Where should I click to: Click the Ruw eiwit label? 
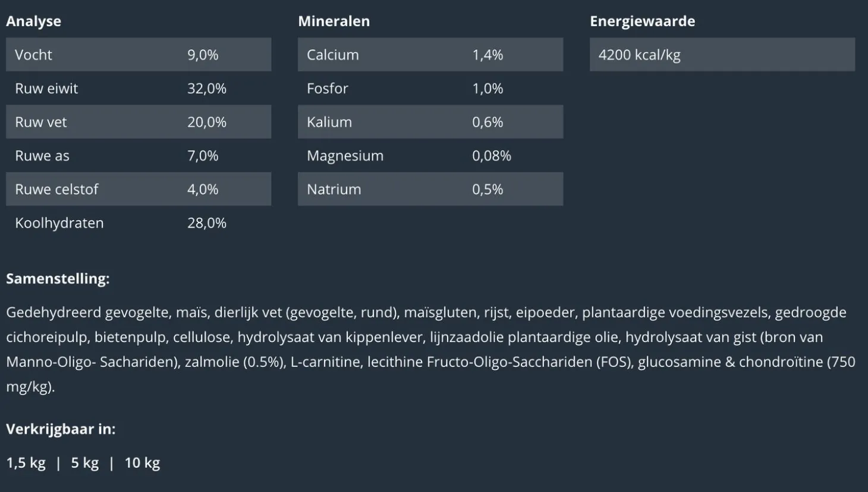pos(46,89)
